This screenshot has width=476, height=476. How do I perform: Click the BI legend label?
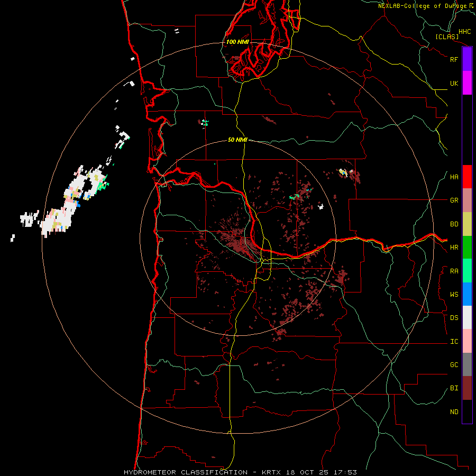(454, 388)
